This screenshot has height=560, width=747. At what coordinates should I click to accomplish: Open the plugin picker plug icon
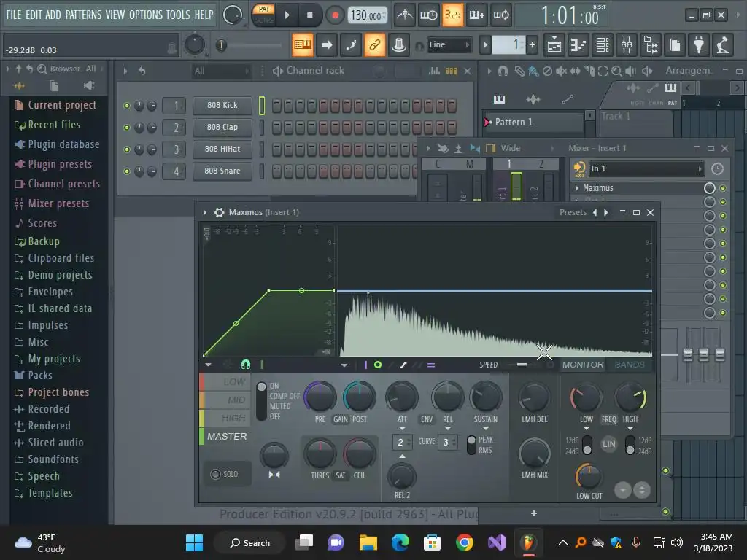point(699,44)
